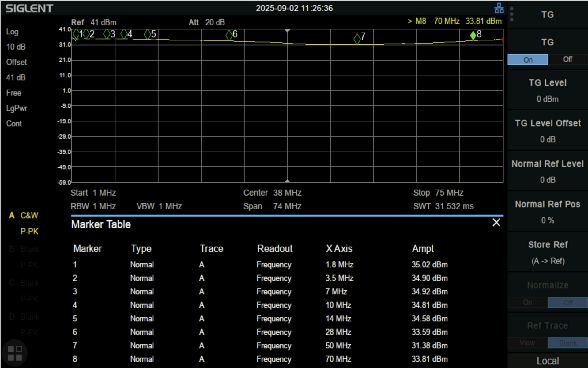The width and height of the screenshot is (588, 368).
Task: Switch TG to On
Action: [x=528, y=59]
